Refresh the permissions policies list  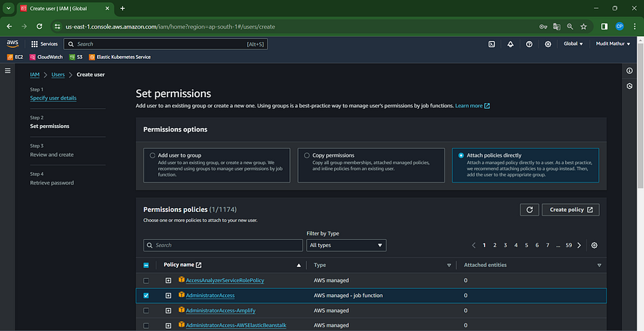click(x=529, y=210)
